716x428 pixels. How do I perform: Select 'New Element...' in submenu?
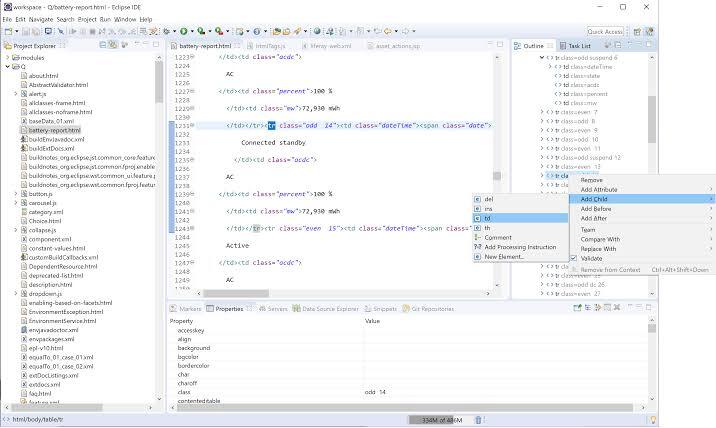pyautogui.click(x=520, y=257)
